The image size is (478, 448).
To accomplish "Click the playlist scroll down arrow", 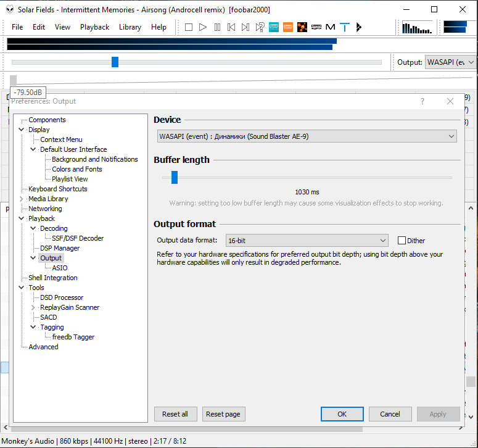I will [471, 417].
